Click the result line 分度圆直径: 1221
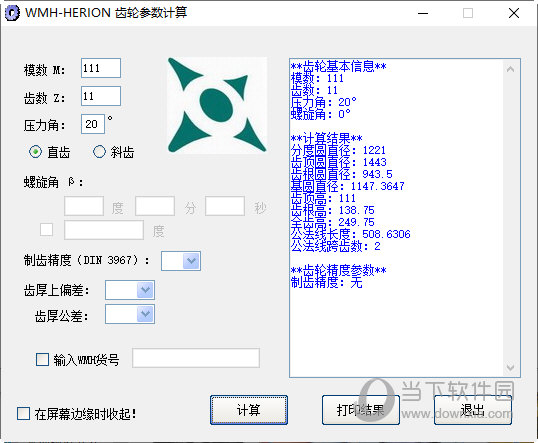Screen dimensions: 538x443 click(x=338, y=150)
